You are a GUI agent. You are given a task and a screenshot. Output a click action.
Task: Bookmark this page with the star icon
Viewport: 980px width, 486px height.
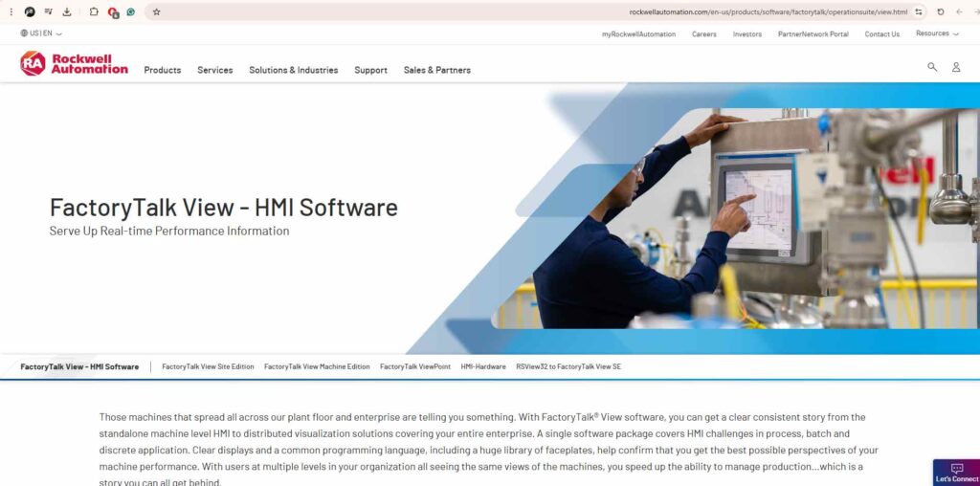[156, 11]
